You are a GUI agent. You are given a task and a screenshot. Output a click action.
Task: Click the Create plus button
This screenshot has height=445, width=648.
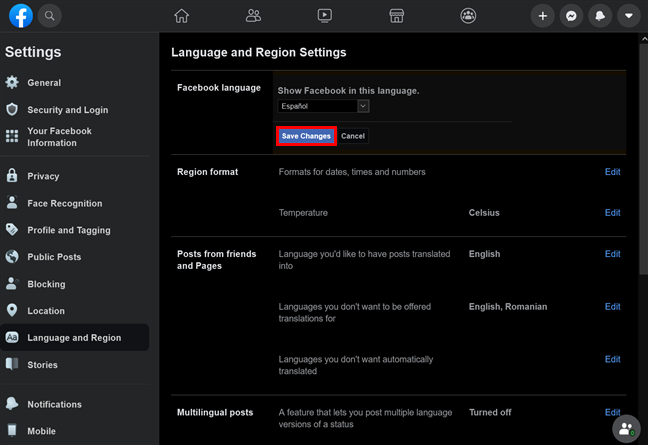(543, 16)
